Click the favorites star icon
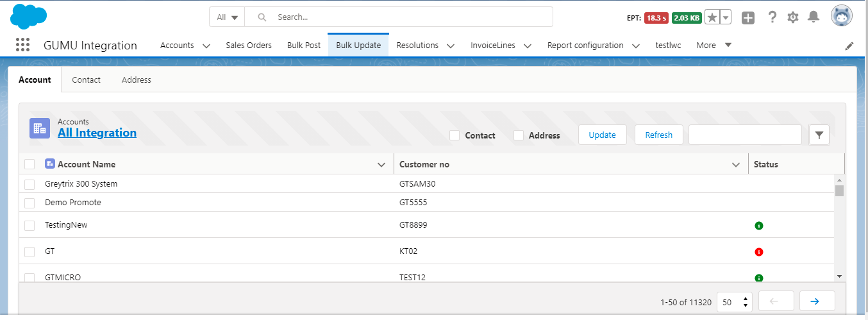The width and height of the screenshot is (868, 320). (712, 17)
